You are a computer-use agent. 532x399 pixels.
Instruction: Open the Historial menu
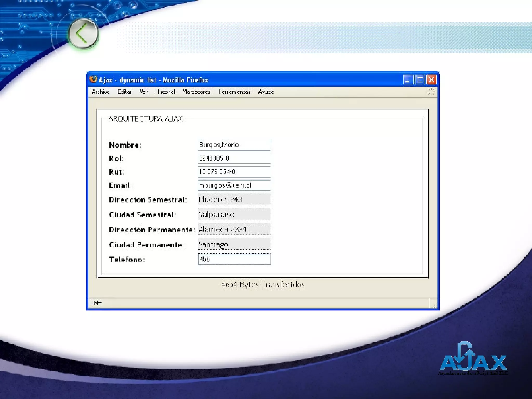tap(166, 92)
